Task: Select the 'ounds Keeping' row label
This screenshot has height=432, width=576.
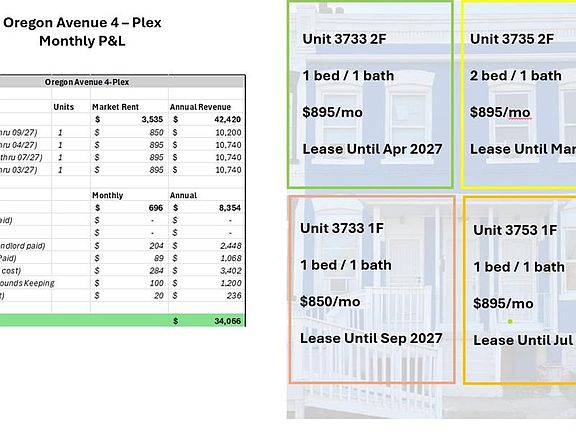Action: click(27, 283)
